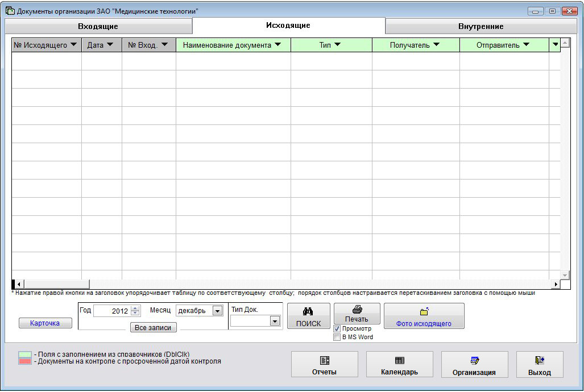Click the horizontal scrollbar thumb
The width and height of the screenshot is (584, 392).
(57, 284)
